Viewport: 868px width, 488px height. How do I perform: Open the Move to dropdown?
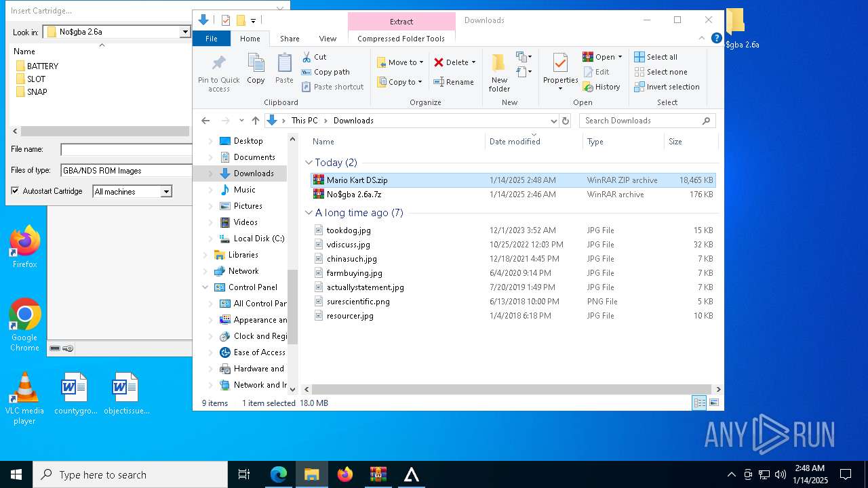tap(400, 62)
